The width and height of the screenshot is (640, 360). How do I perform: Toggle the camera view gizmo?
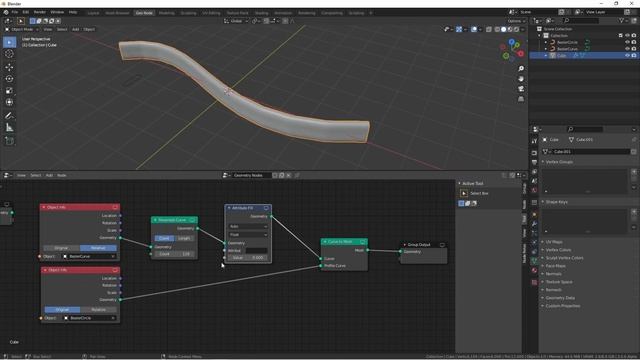coord(521,89)
